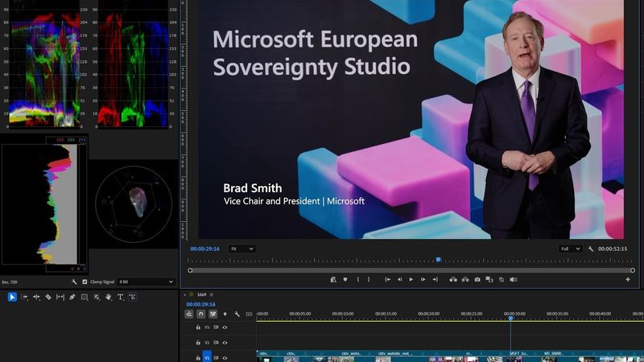
Task: Open the 16x9 sequence panel menu
Action: tap(212, 294)
